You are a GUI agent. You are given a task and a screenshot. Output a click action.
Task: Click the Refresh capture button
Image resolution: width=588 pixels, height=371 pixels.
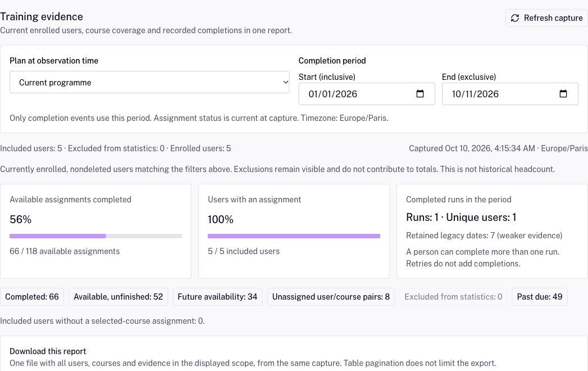coord(546,18)
